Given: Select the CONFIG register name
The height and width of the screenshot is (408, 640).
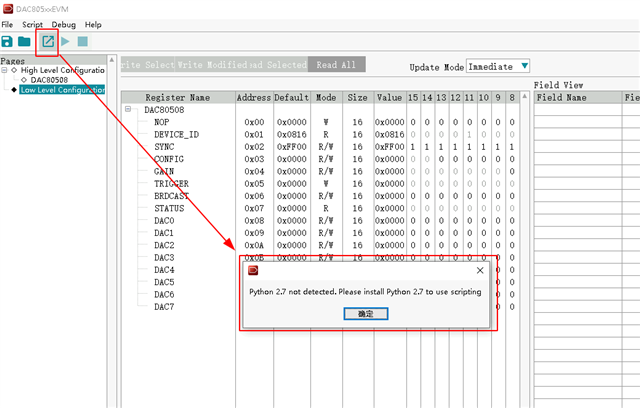Looking at the screenshot, I should coord(169,159).
